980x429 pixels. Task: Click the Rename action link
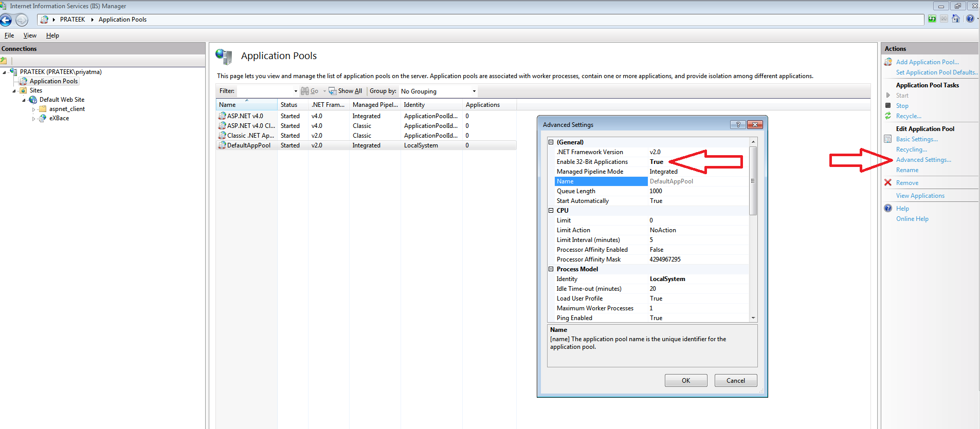(907, 170)
